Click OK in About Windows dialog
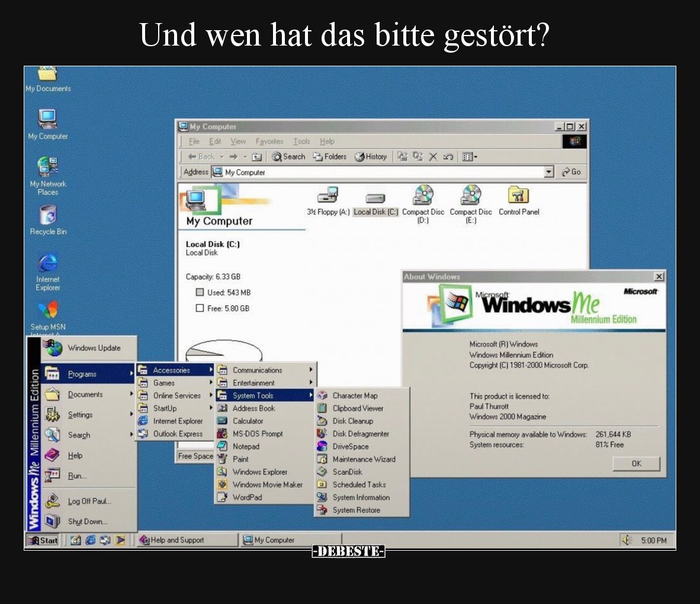700x604 pixels. [x=636, y=464]
